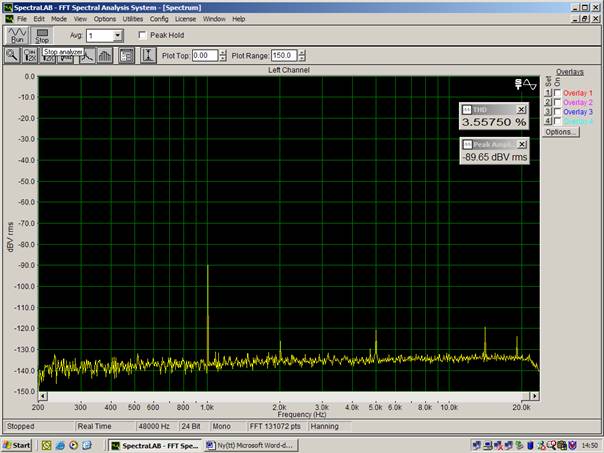Open the Window menu
This screenshot has height=453, width=604.
pos(214,19)
